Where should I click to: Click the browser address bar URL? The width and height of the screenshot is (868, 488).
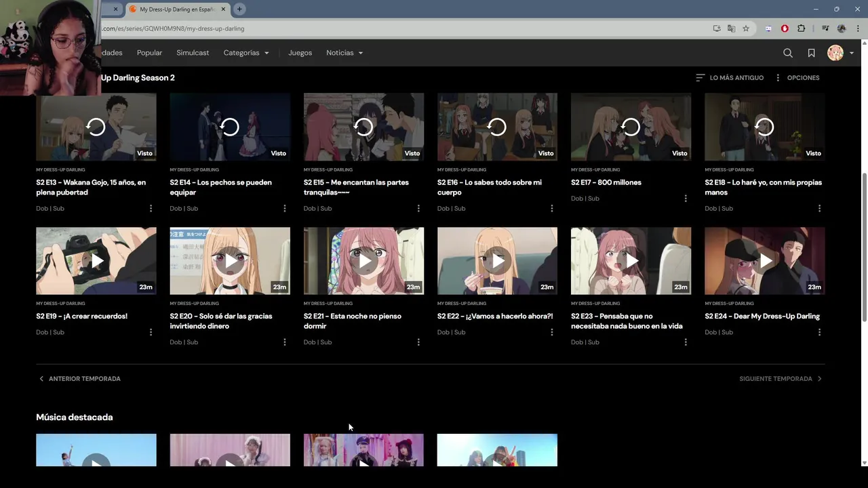pyautogui.click(x=172, y=28)
